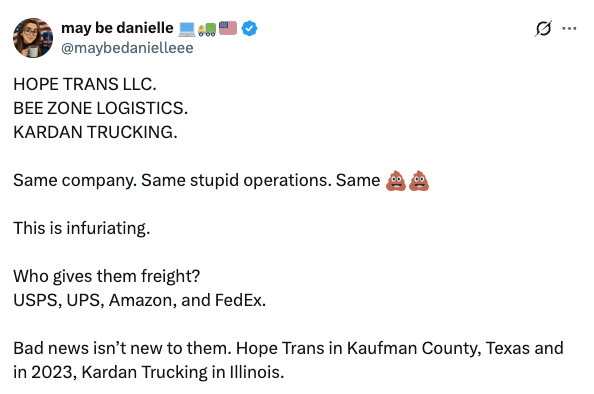
Task: Click the laptop emoji in the name
Action: click(187, 29)
